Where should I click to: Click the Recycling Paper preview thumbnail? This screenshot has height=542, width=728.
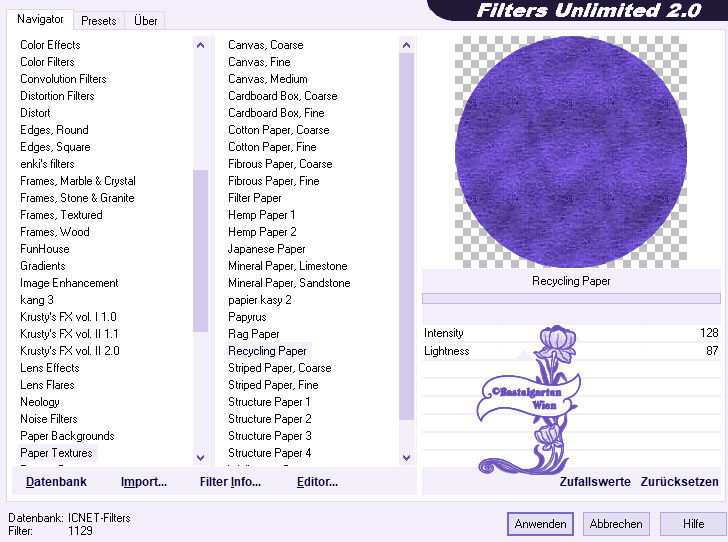coord(571,152)
